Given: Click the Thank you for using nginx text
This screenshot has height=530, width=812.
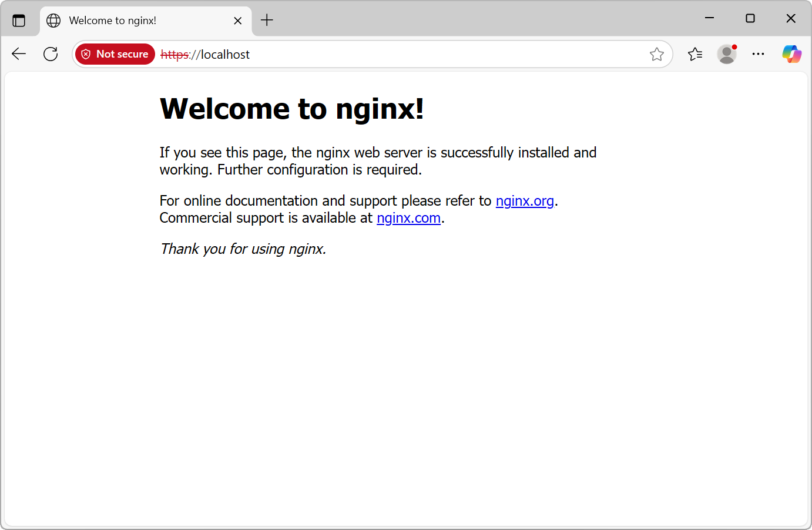Looking at the screenshot, I should point(243,249).
